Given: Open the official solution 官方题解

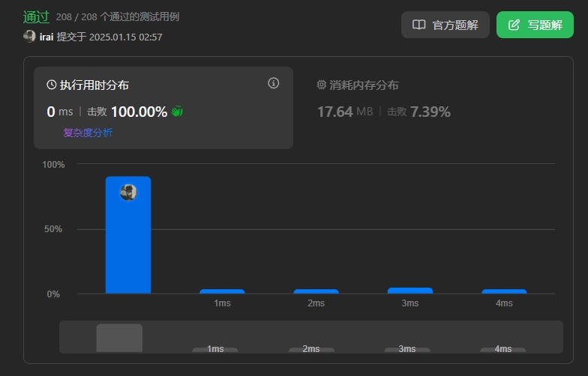Looking at the screenshot, I should tap(445, 25).
